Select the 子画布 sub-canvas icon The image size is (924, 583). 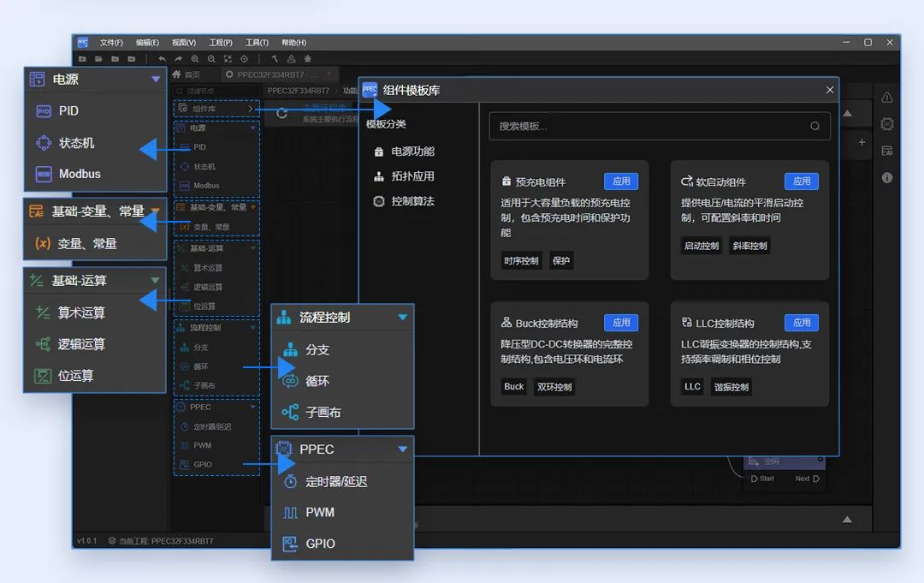(x=290, y=412)
